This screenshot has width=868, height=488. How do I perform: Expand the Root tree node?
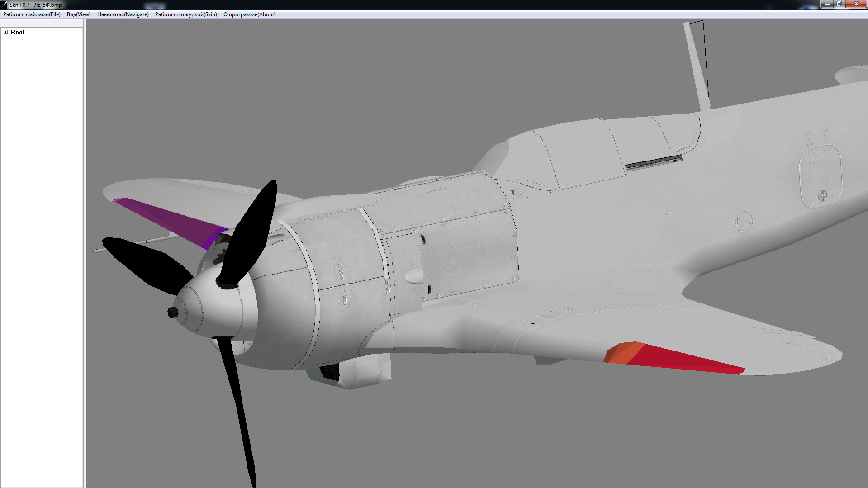coord(5,32)
